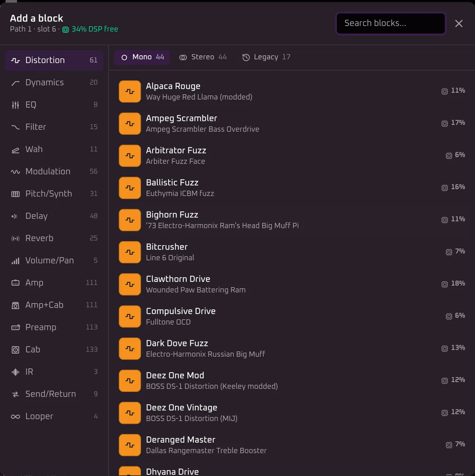Click the "Path 1 · slot 6" text
475x476 pixels.
[x=33, y=29]
